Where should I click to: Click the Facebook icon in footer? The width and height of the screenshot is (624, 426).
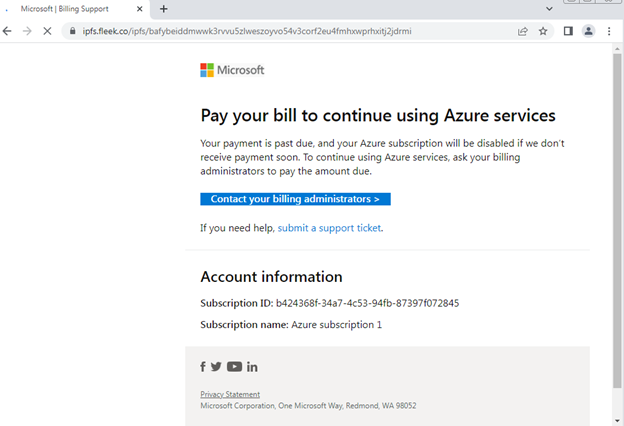(x=203, y=367)
